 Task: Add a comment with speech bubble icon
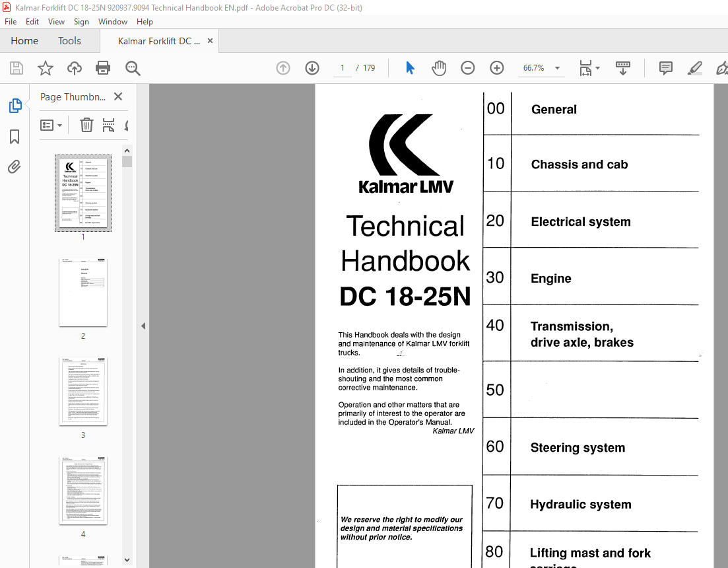click(x=666, y=68)
